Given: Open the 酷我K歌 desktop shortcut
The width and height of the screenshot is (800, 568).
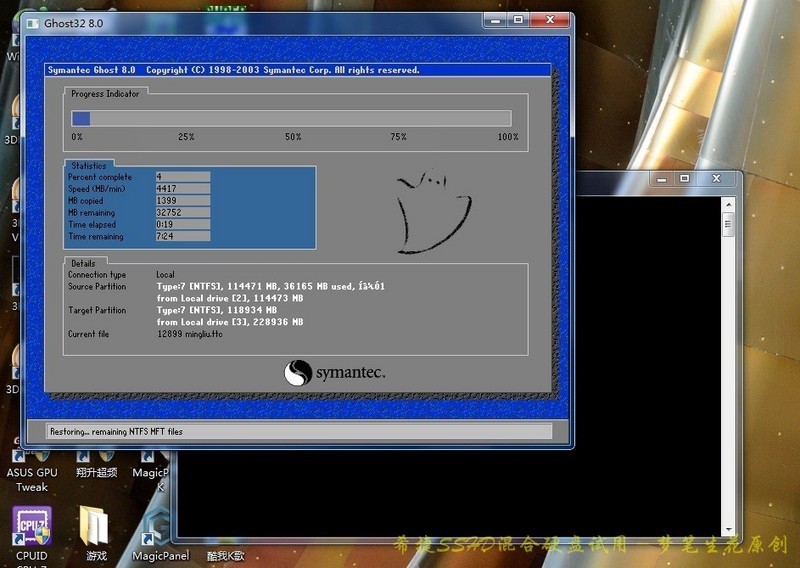Looking at the screenshot, I should (x=225, y=555).
